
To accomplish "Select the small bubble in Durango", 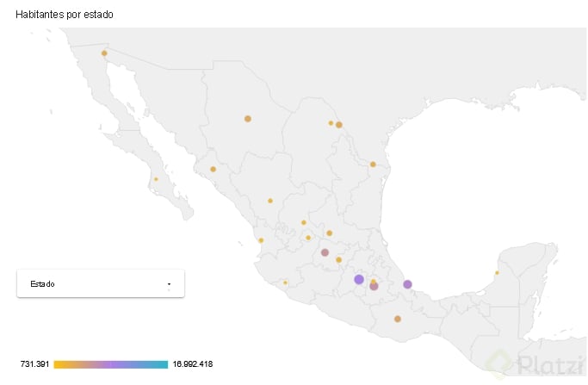I will [270, 201].
